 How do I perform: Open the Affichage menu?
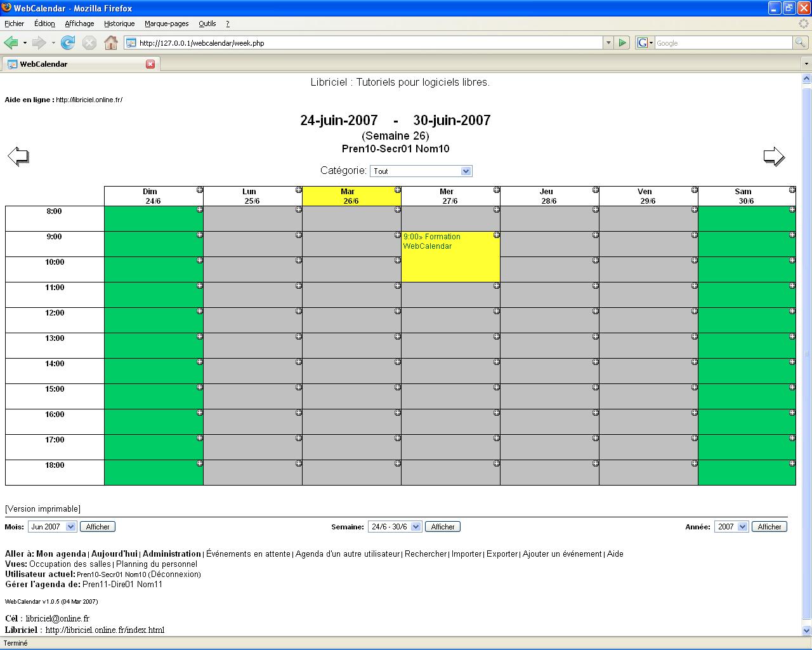coord(79,23)
